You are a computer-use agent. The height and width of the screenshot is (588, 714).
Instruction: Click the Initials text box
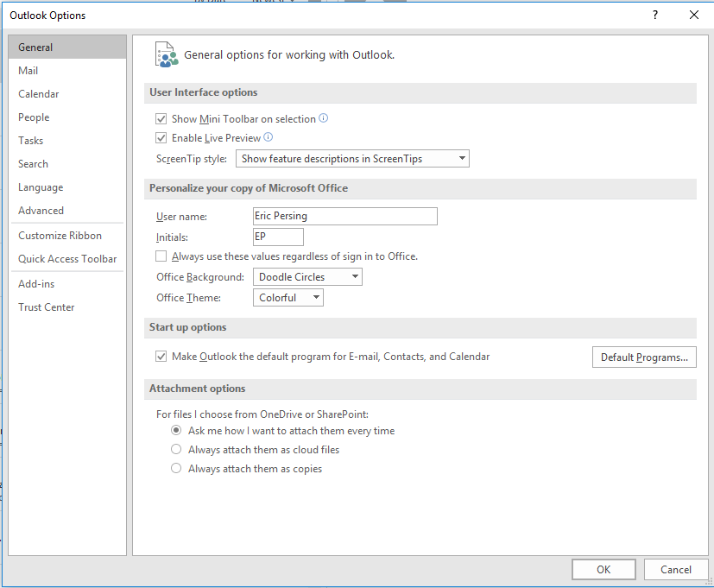pos(278,237)
